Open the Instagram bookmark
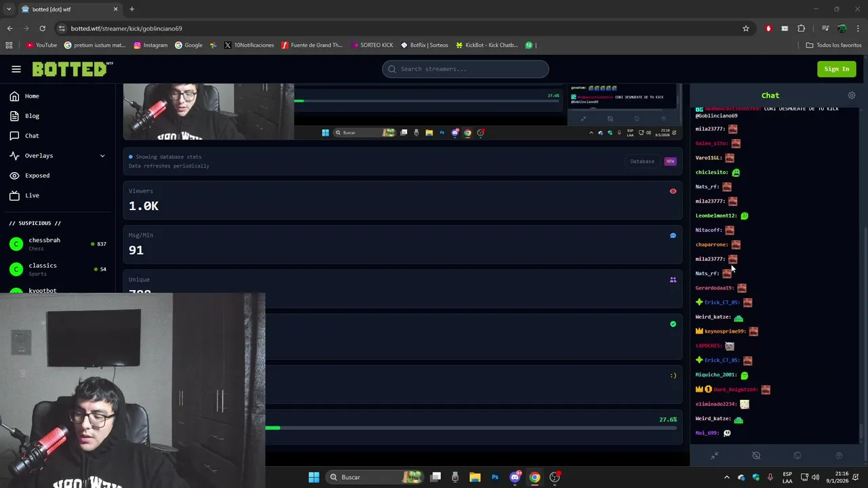Viewport: 868px width, 488px height. (x=151, y=45)
